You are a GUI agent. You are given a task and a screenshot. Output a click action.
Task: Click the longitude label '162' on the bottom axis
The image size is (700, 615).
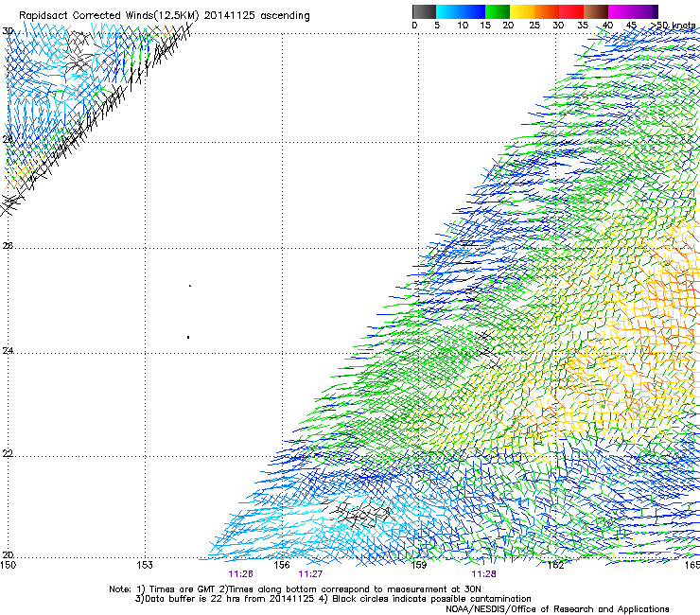(555, 566)
